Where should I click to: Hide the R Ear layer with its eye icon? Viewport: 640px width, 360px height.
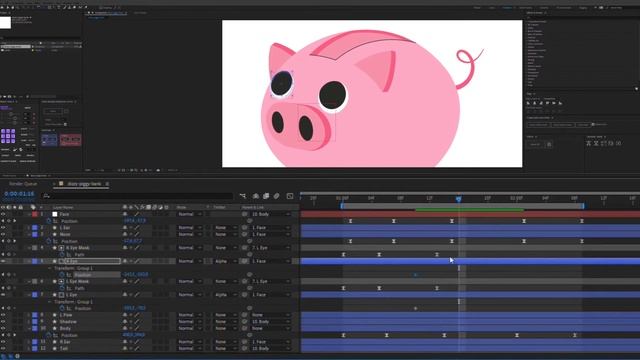(x=3, y=342)
